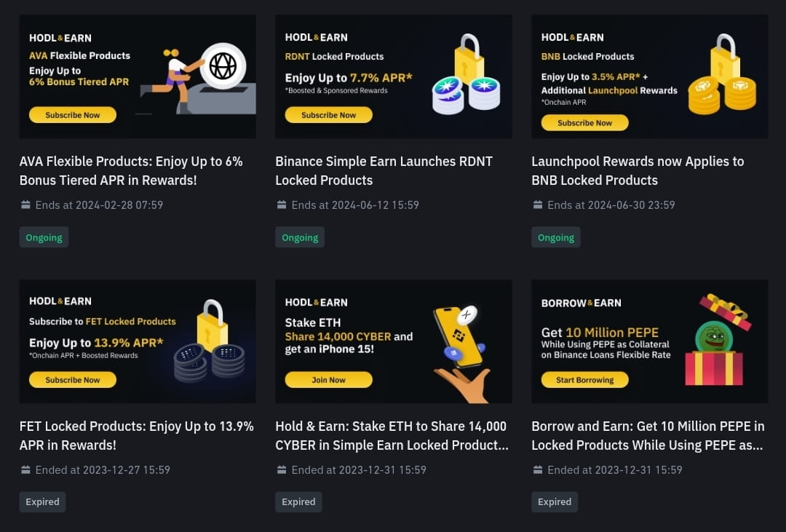Image resolution: width=786 pixels, height=532 pixels.
Task: Click the BNB Locked Products banner thumbnail
Action: point(650,76)
